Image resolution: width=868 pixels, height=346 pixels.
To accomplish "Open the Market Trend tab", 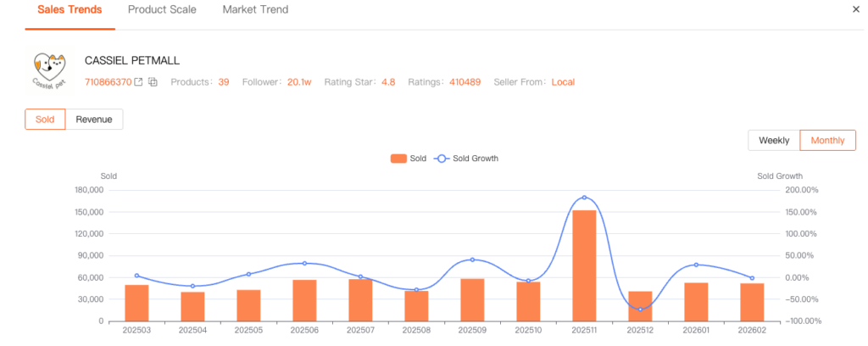I will (x=255, y=10).
